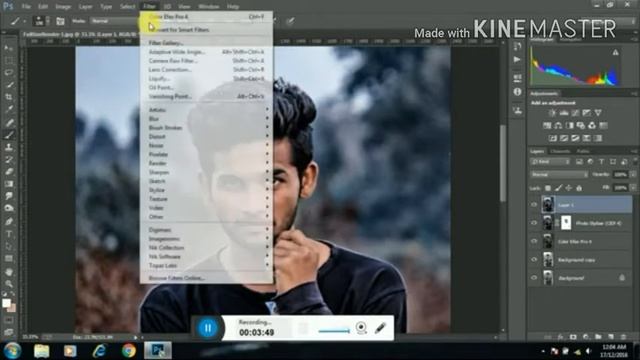The height and width of the screenshot is (360, 640).
Task: Toggle lock position
Action: 569,188
